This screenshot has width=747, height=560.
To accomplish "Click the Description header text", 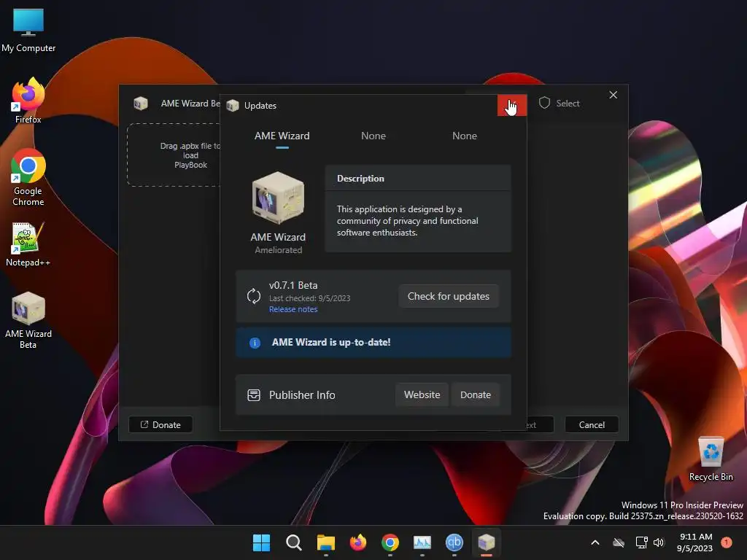I will pos(360,179).
